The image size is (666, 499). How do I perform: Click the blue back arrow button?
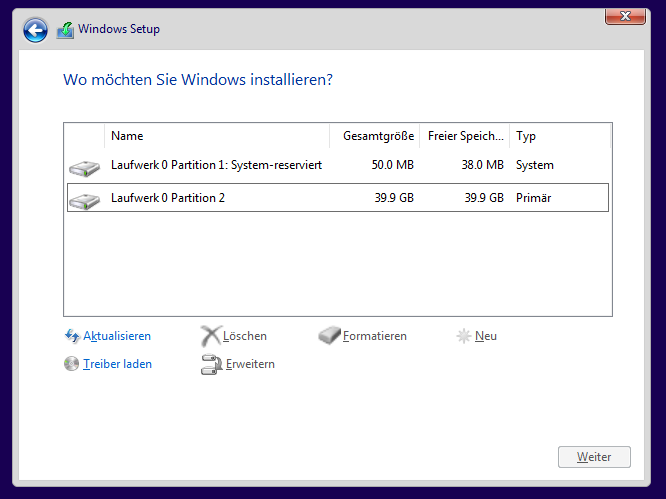[x=35, y=30]
